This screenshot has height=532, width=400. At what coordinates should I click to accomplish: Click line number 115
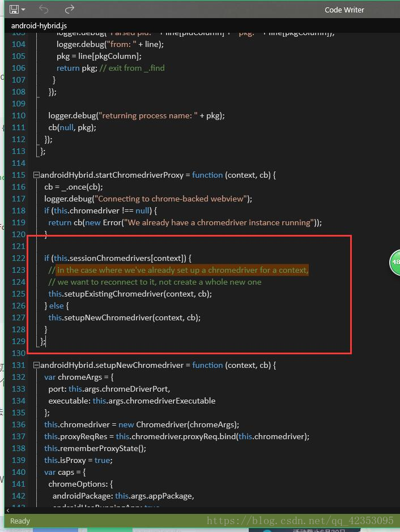pos(19,175)
